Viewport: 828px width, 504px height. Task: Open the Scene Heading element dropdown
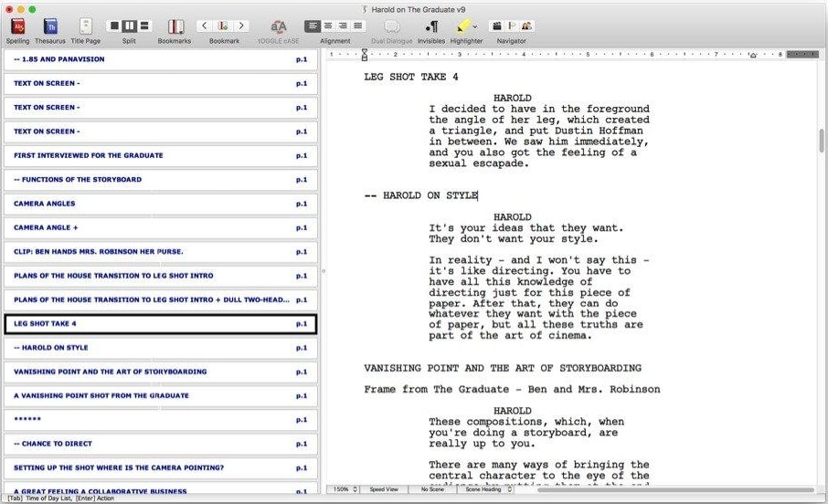(x=487, y=489)
